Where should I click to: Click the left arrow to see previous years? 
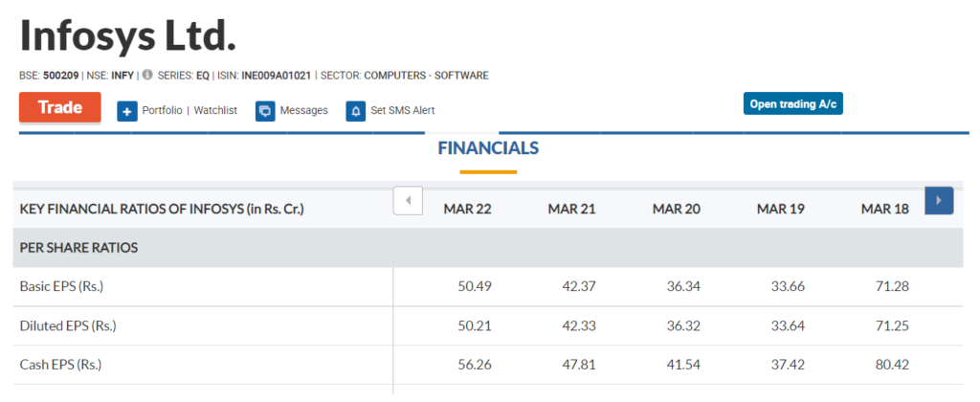(x=408, y=201)
